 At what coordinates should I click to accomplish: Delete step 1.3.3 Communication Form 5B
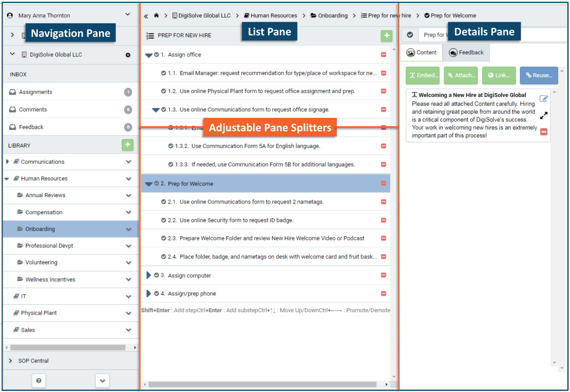pos(384,164)
